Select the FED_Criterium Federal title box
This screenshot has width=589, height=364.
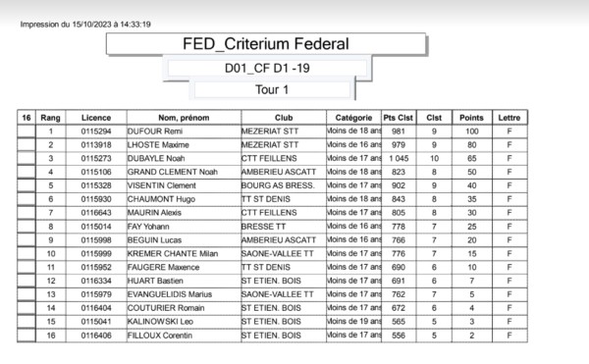pos(266,44)
